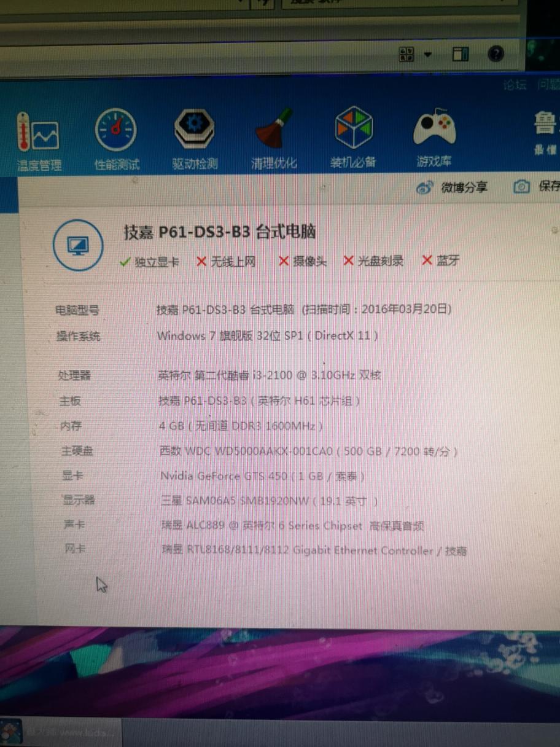Viewport: 560px width, 747px height.
Task: Click the 独立显卡 feature indicator
Action: (x=149, y=262)
